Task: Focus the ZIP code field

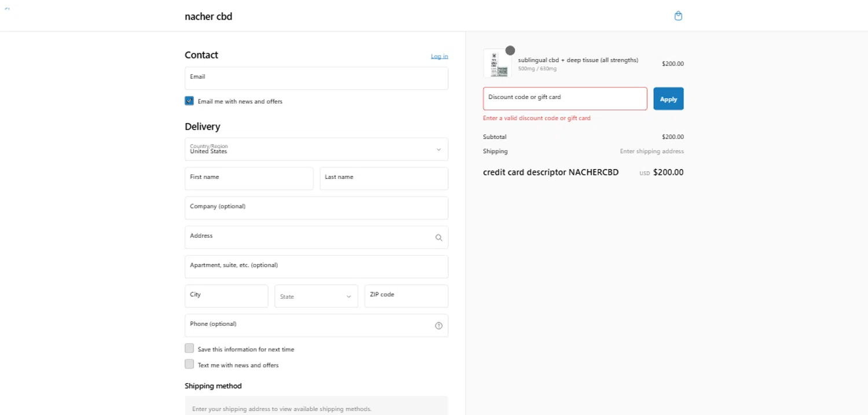Action: tap(406, 296)
